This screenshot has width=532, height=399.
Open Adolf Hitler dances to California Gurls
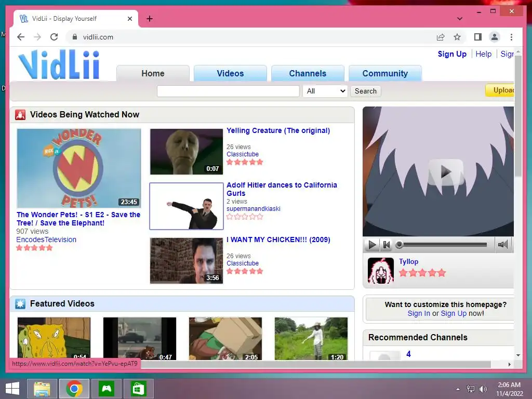click(282, 189)
